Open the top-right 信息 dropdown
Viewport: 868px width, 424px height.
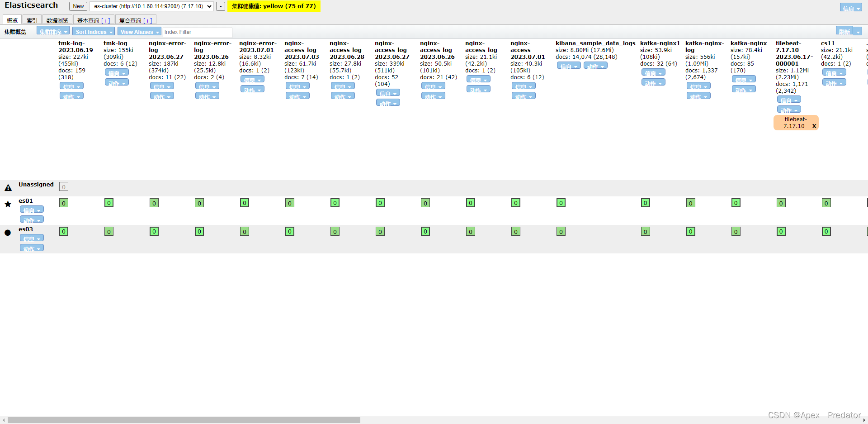click(x=851, y=8)
